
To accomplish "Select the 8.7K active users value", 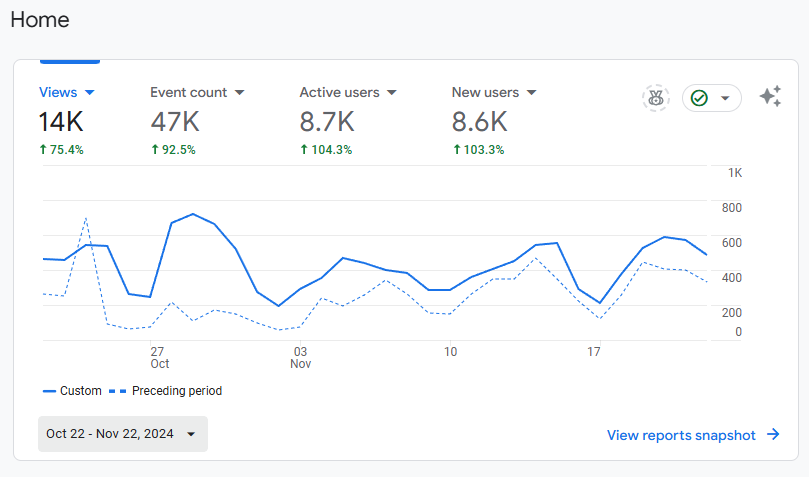I will 327,122.
